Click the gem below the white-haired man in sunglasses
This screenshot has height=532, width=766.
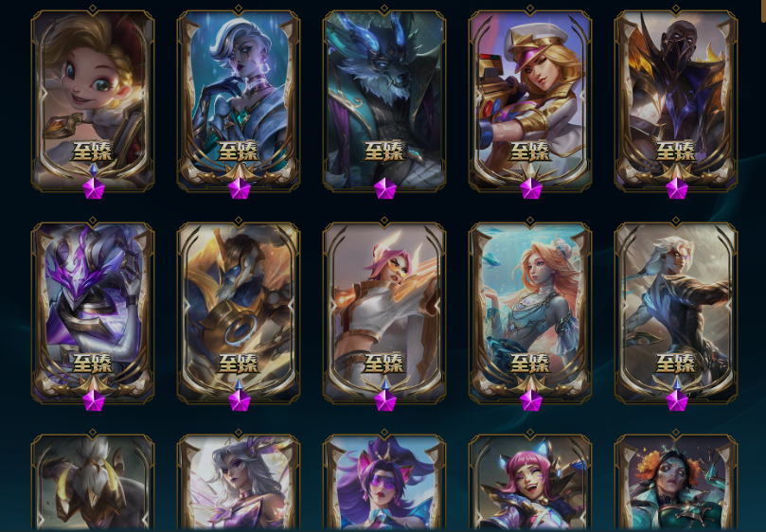pos(677,400)
